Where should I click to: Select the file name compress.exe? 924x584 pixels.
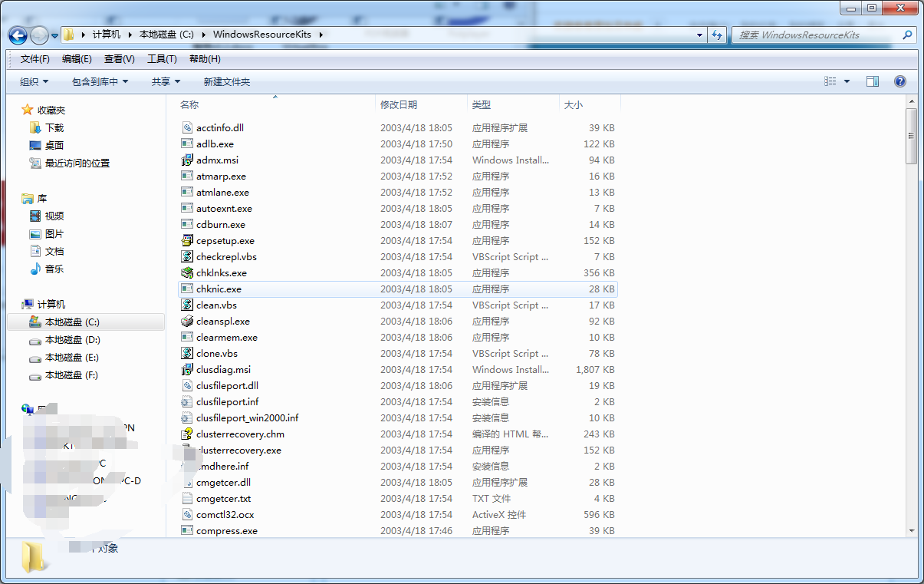[227, 531]
